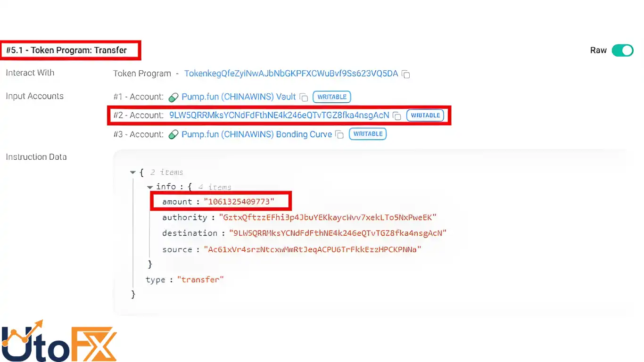Click the WRITABLE badge on account #2
Viewport: 644px width, 362px height.
[x=425, y=115]
